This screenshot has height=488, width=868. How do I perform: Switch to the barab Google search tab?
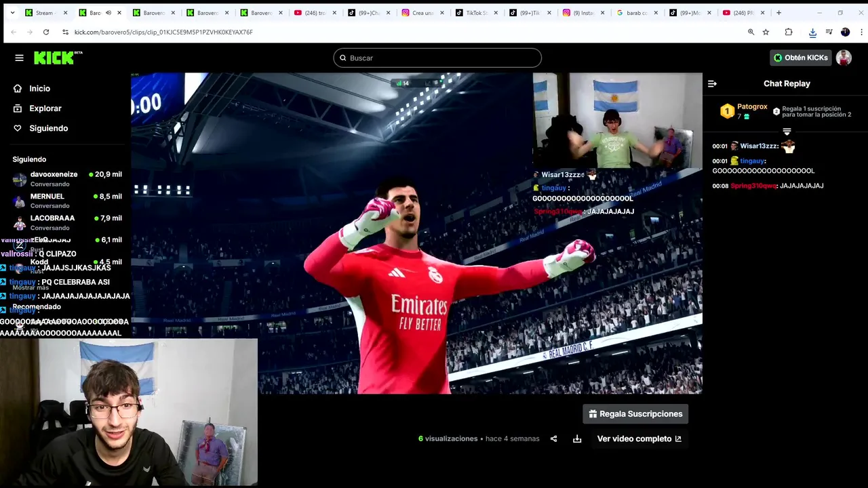(638, 13)
